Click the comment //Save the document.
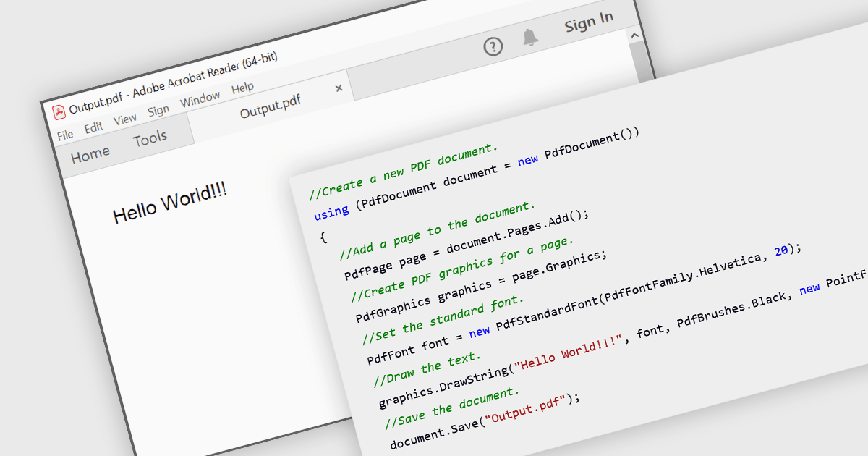Viewport: 868px width, 456px height. coord(453,409)
